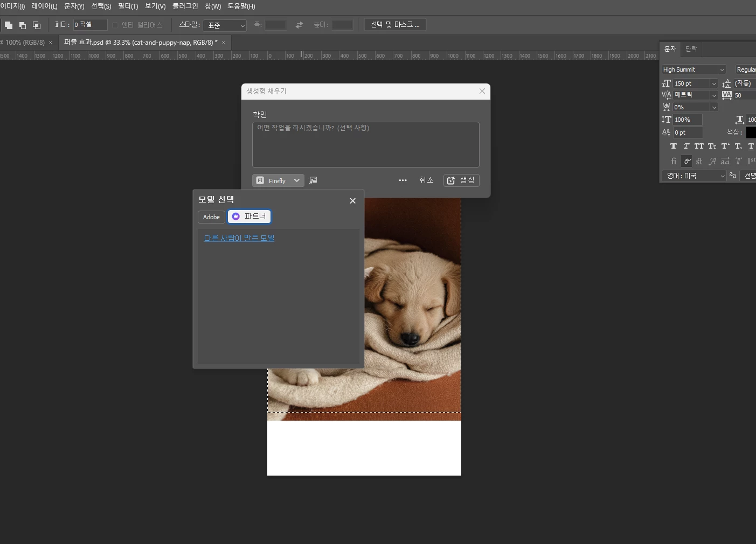Select the 파트너 models button
This screenshot has height=544, width=756.
[249, 217]
